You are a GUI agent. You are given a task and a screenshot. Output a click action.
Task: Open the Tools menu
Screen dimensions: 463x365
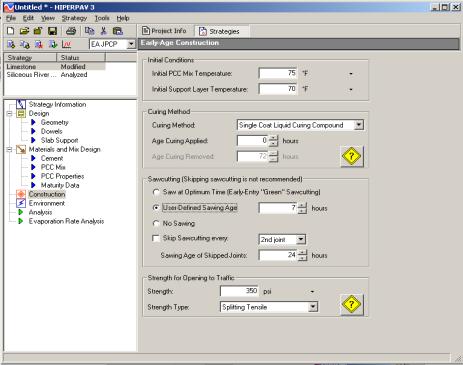102,18
